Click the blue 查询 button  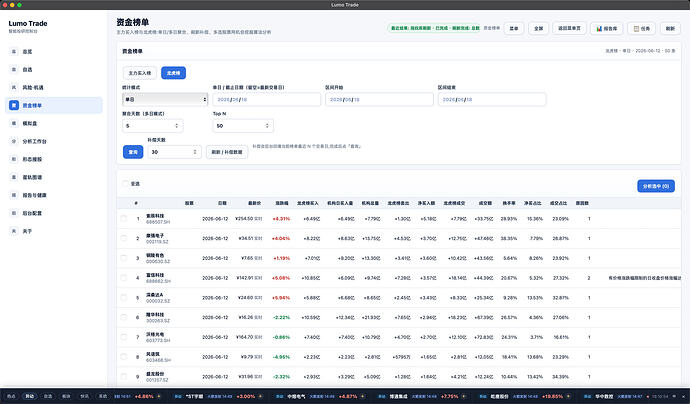pyautogui.click(x=133, y=152)
